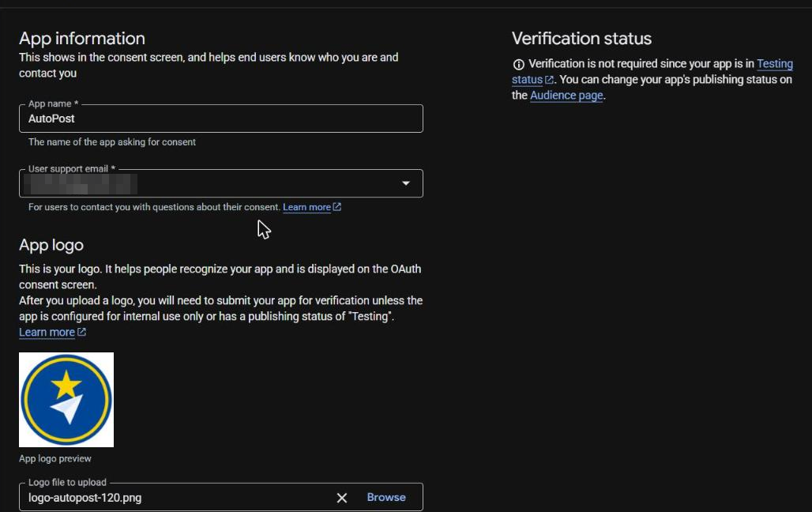
Task: Click the App name input field
Action: coord(220,119)
